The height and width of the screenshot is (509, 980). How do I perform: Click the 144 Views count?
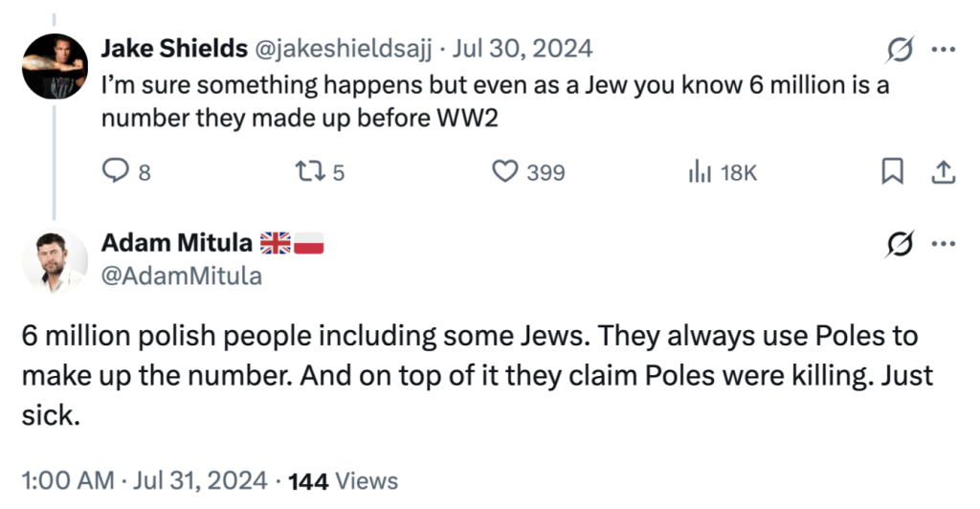tap(343, 479)
